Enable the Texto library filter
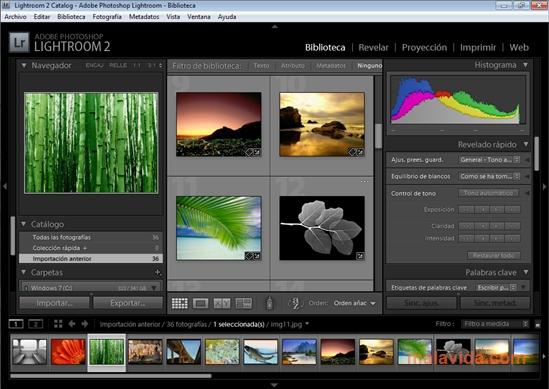The height and width of the screenshot is (389, 549). pos(261,65)
